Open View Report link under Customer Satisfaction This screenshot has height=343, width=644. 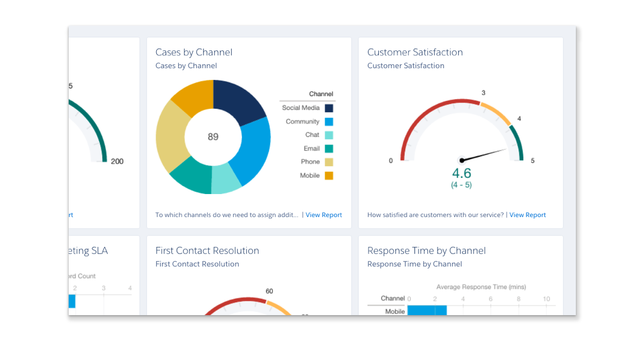click(528, 215)
